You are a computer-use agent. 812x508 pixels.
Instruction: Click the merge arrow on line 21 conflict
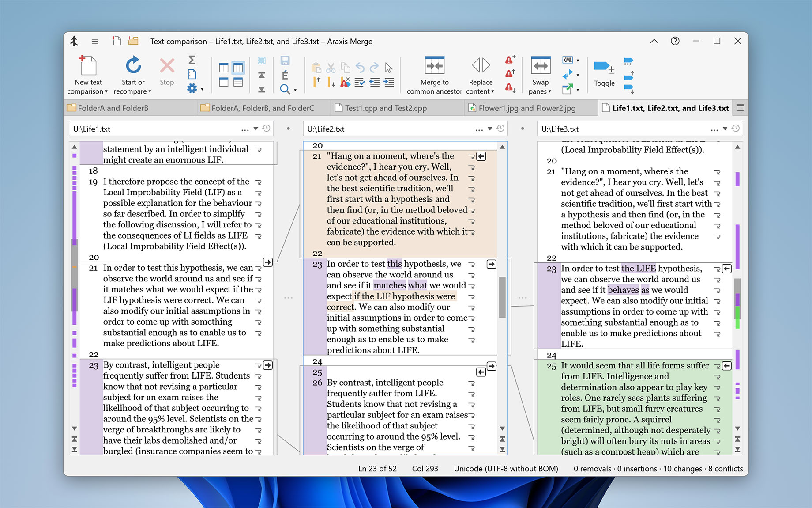(481, 156)
